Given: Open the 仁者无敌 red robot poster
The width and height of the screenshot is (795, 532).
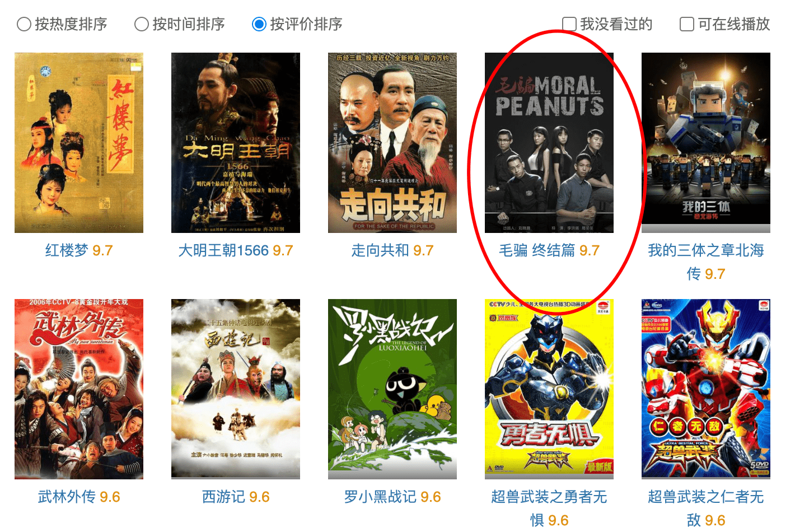Looking at the screenshot, I should [706, 389].
